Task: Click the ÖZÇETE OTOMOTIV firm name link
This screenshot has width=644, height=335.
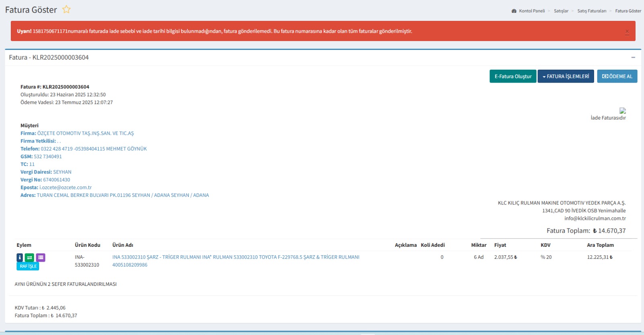Action: coord(85,133)
